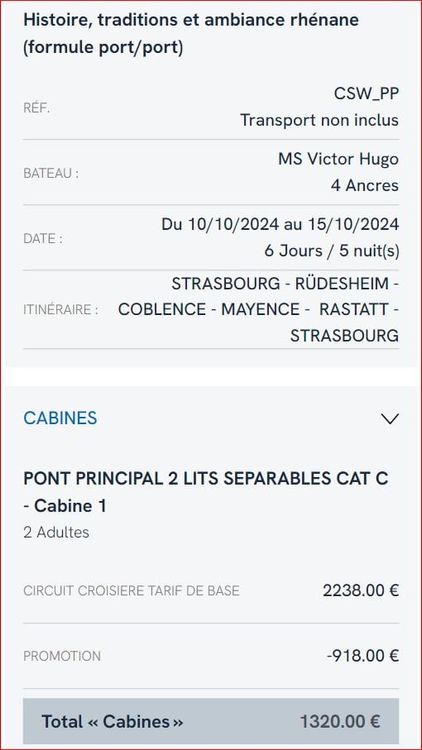Image resolution: width=422 pixels, height=750 pixels.
Task: Click '6 Jours / 5 nuit(s)' duration
Action: pyautogui.click(x=332, y=251)
